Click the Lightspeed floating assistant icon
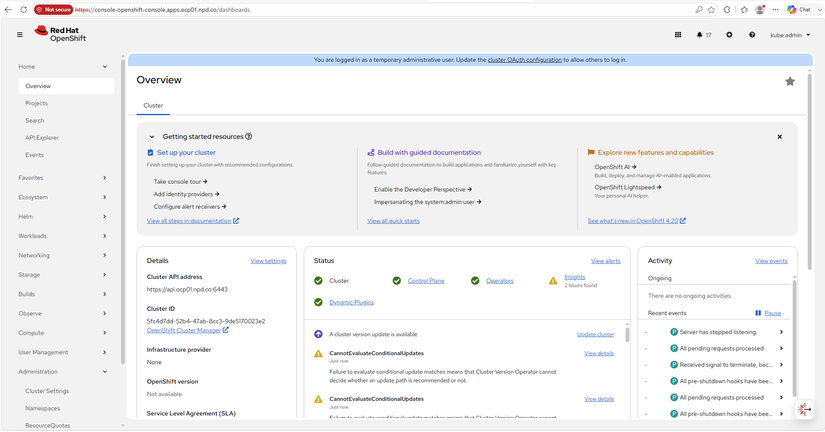 coord(803,409)
